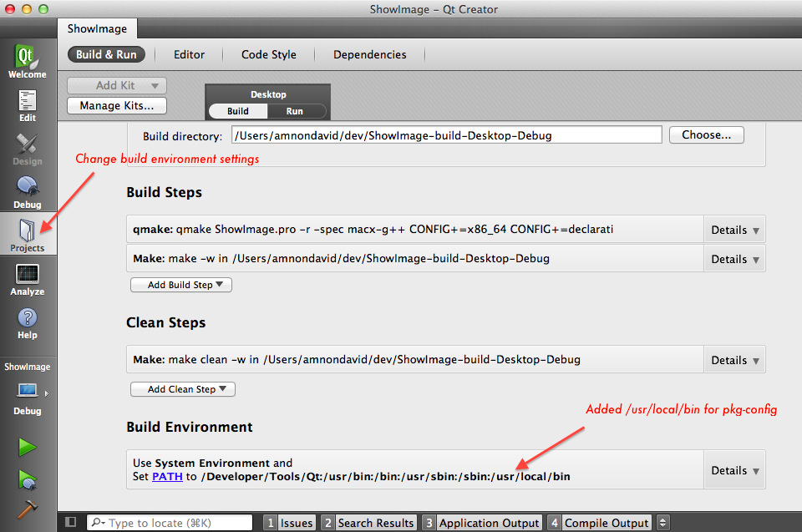Screen dimensions: 802x532
Task: Open output pane options stepper
Action: 662,522
